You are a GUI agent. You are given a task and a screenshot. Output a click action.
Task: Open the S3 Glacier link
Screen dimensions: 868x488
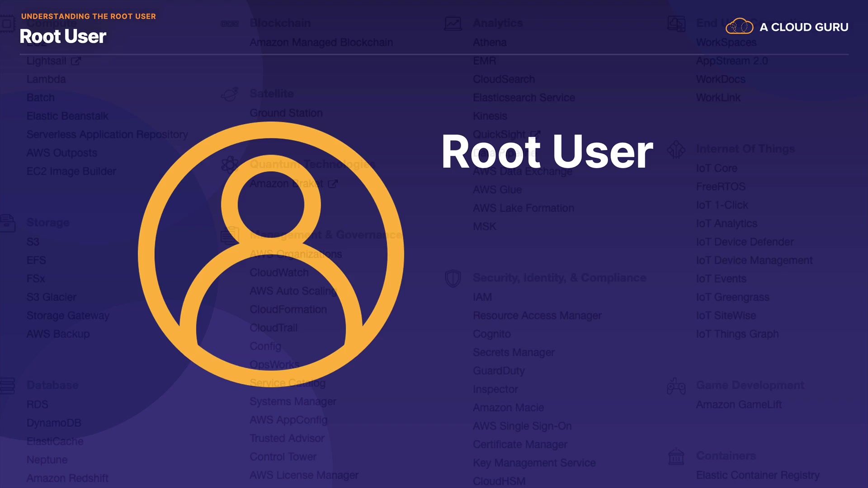[51, 297]
